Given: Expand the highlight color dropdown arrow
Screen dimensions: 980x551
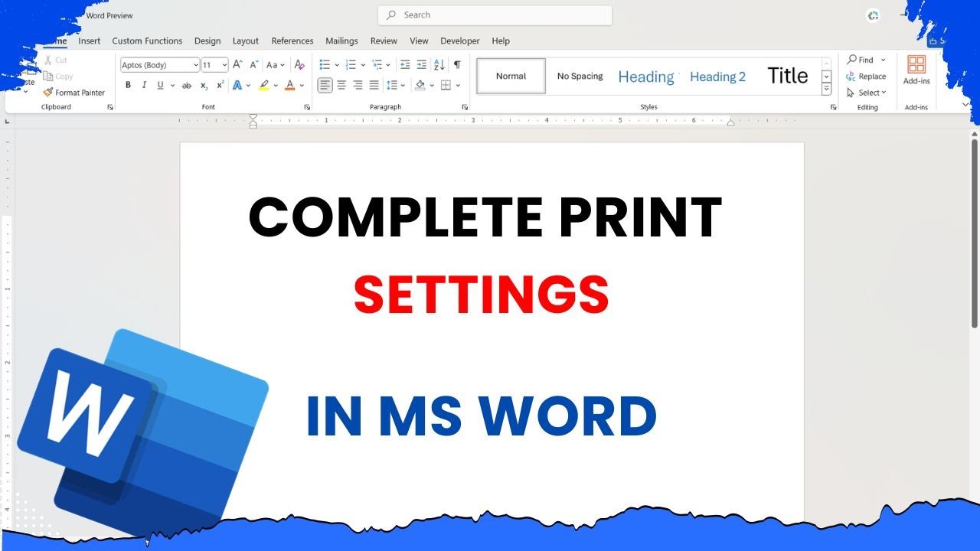Looking at the screenshot, I should 276,86.
